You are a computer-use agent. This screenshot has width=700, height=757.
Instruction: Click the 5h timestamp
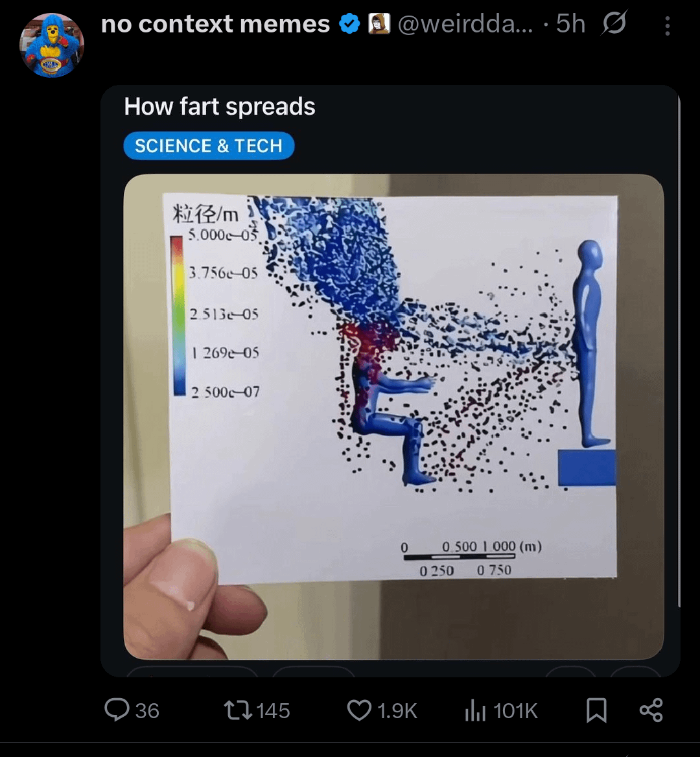[570, 23]
